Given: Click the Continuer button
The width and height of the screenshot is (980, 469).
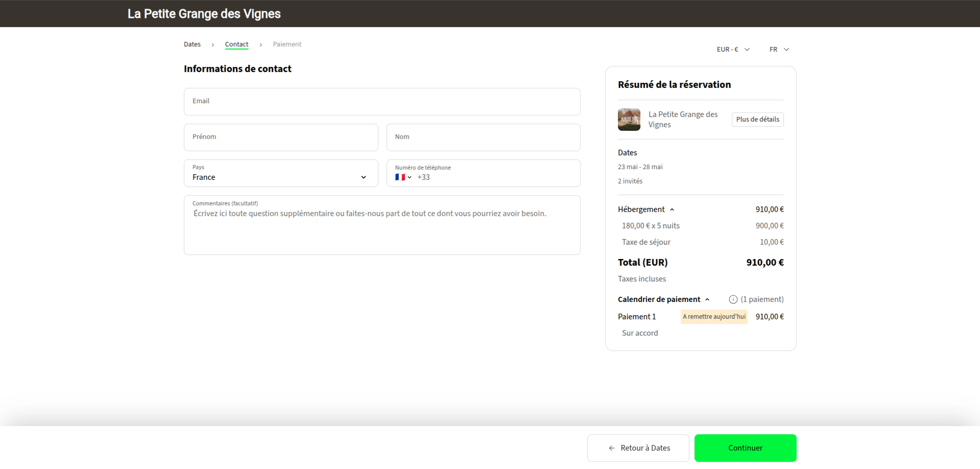Looking at the screenshot, I should click(x=745, y=448).
